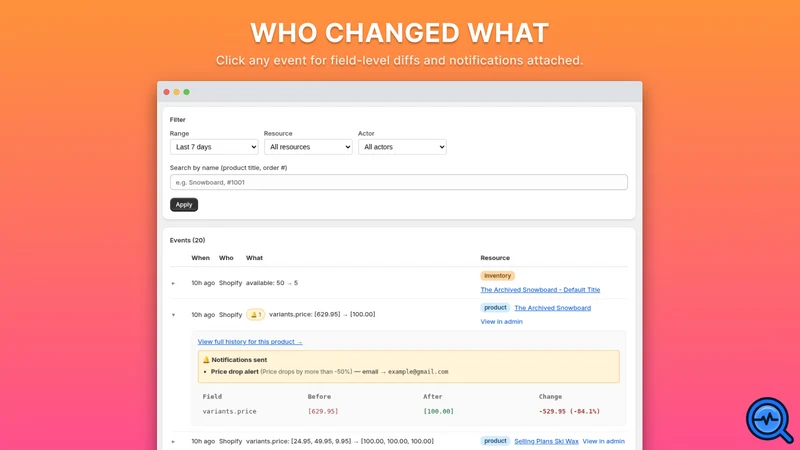
Task: Click the inventory resource tag
Action: [x=497, y=276]
